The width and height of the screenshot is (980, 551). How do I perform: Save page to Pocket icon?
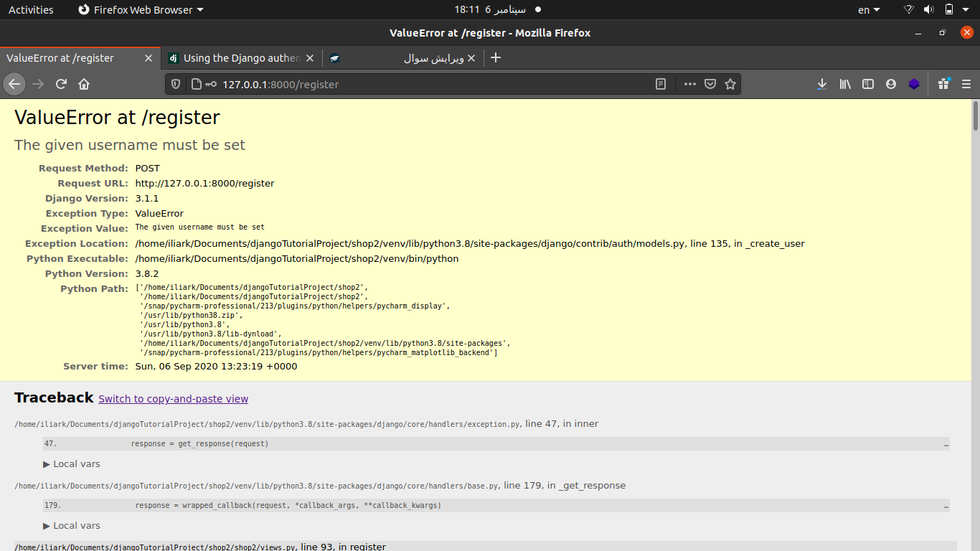[x=710, y=84]
